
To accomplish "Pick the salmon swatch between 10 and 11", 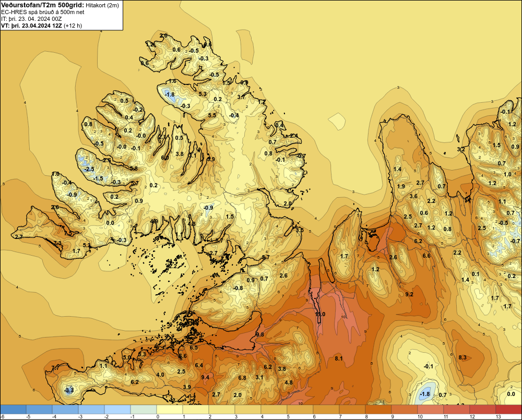I will pos(431,409).
